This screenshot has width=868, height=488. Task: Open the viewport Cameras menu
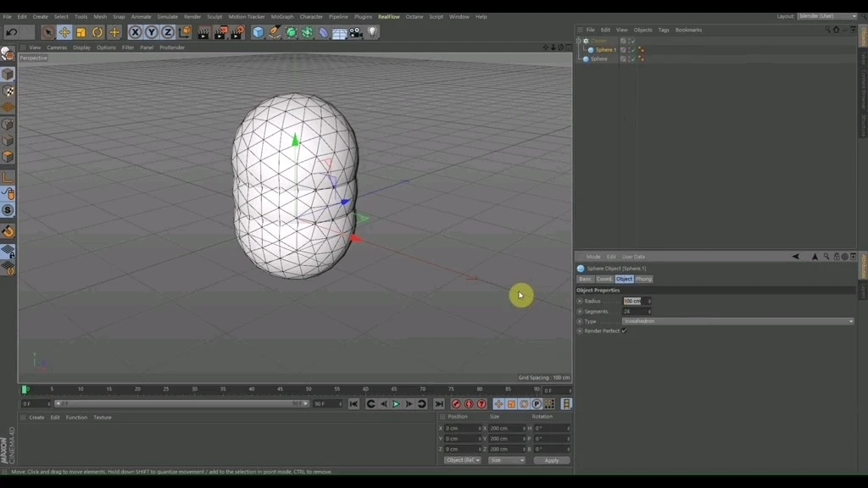pos(57,47)
